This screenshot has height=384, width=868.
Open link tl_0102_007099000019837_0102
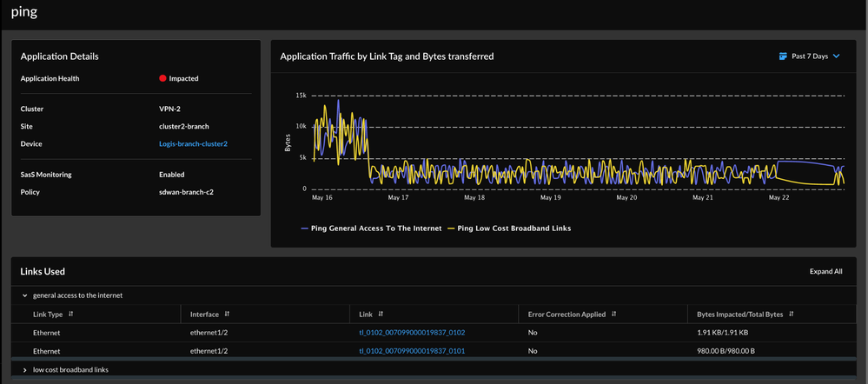(x=412, y=333)
